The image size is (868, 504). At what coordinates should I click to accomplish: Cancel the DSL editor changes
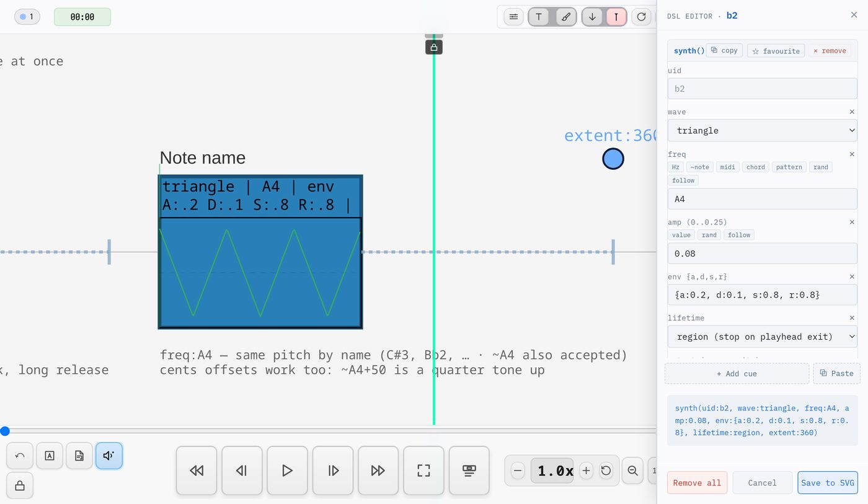click(x=762, y=483)
